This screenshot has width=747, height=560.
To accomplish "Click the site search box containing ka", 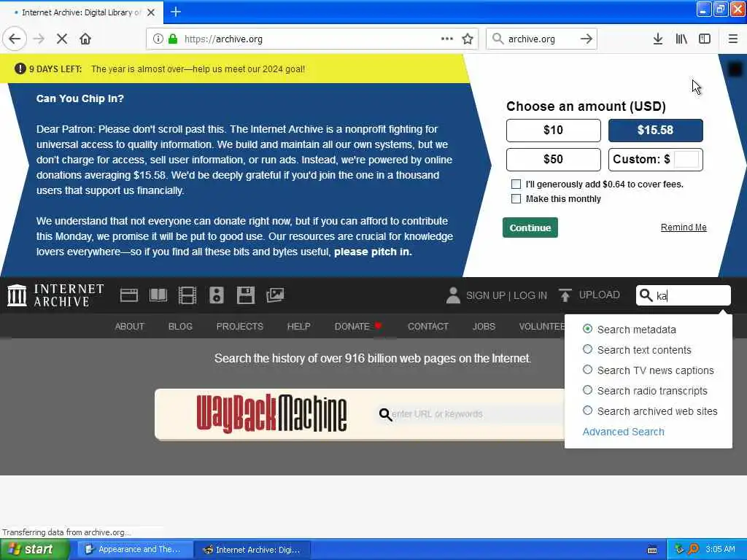I will 683,295.
